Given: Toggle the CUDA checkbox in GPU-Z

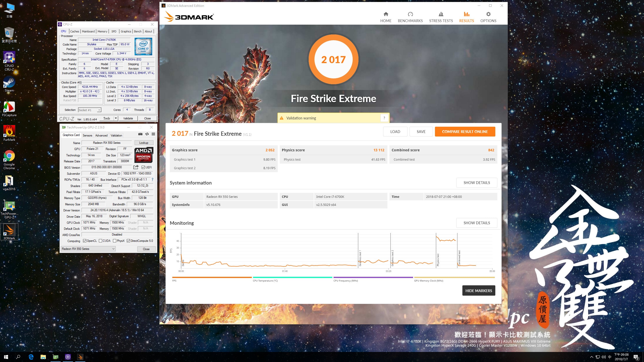Looking at the screenshot, I should [x=100, y=241].
